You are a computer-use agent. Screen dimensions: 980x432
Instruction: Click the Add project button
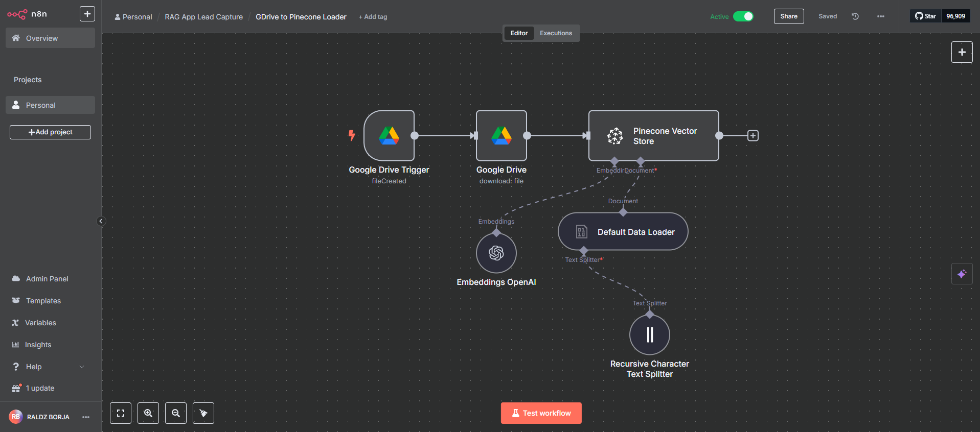click(50, 132)
